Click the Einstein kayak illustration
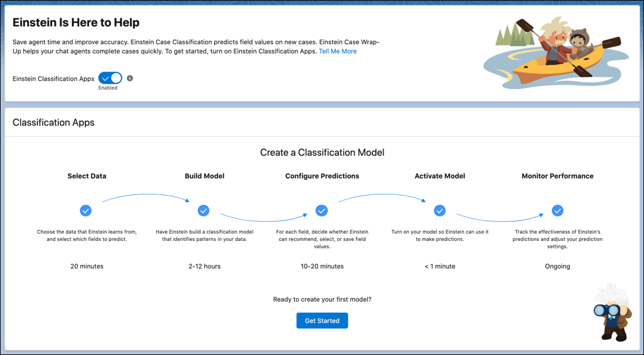Viewport: 644px width, 355px height. point(556,53)
